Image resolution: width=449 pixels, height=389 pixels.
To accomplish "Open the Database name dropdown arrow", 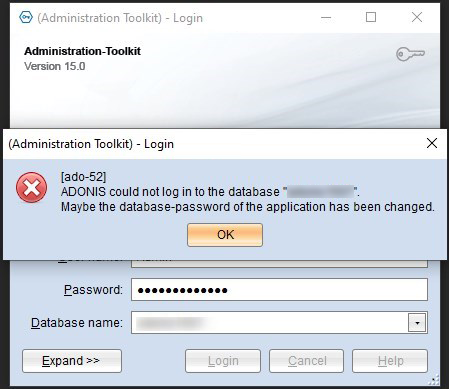I will pos(417,323).
